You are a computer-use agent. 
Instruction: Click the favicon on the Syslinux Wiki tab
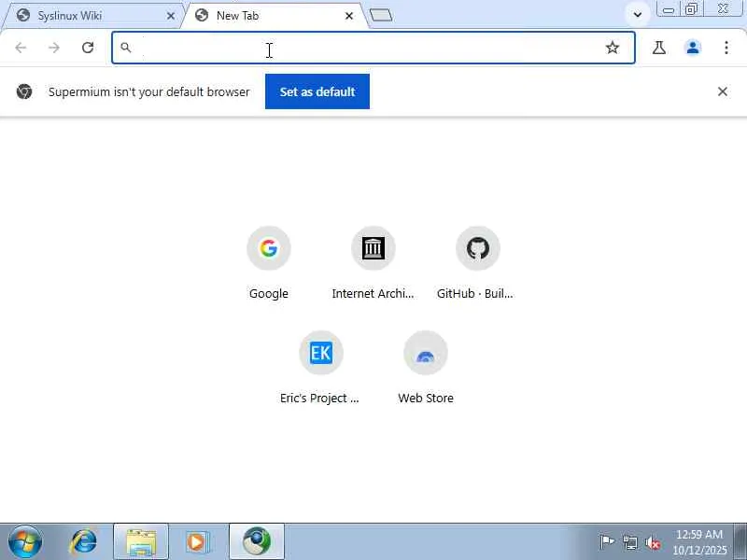22,15
